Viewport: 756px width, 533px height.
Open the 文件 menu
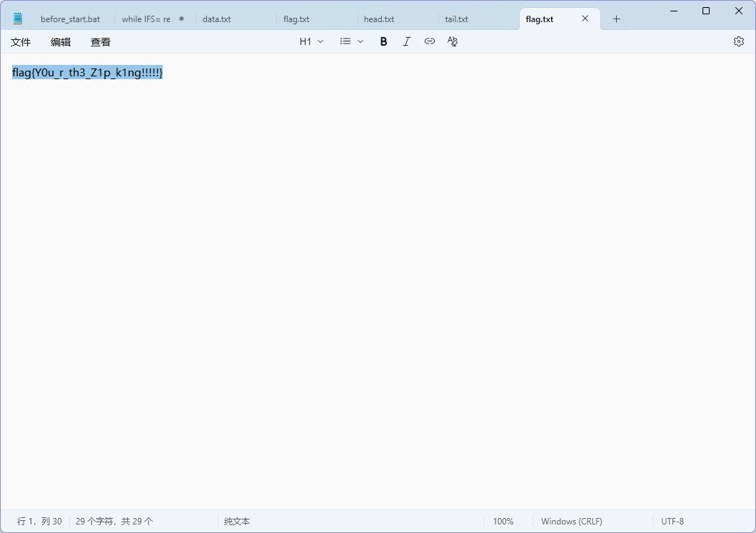click(21, 42)
